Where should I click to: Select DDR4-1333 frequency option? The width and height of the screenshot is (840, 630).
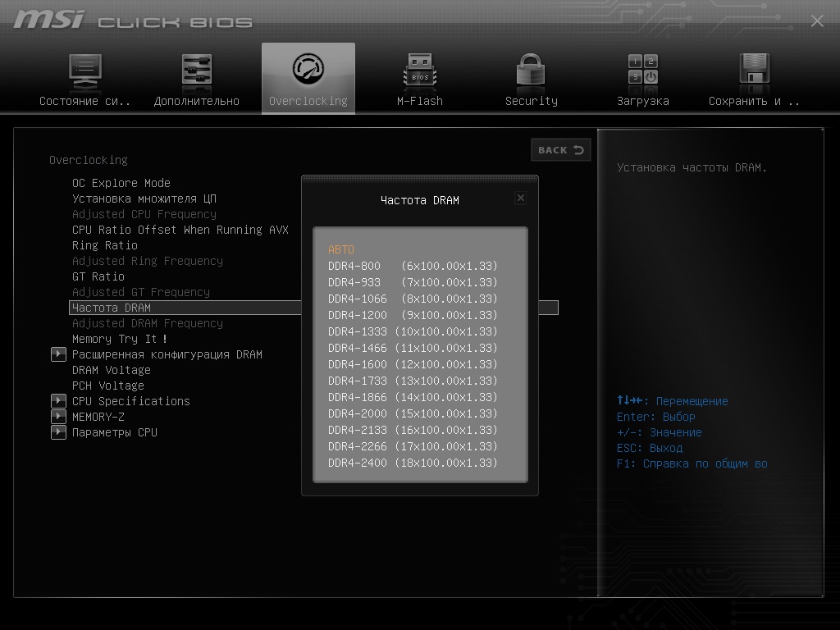click(413, 331)
